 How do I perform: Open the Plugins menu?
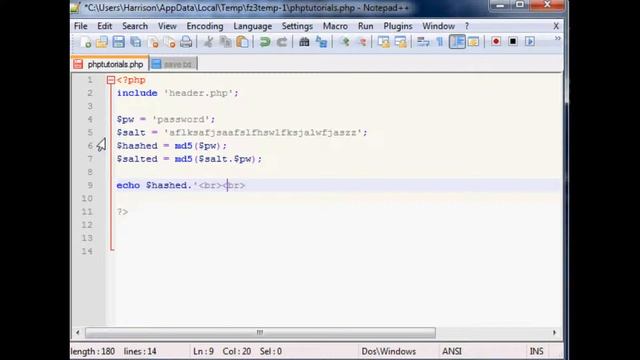[x=398, y=26]
